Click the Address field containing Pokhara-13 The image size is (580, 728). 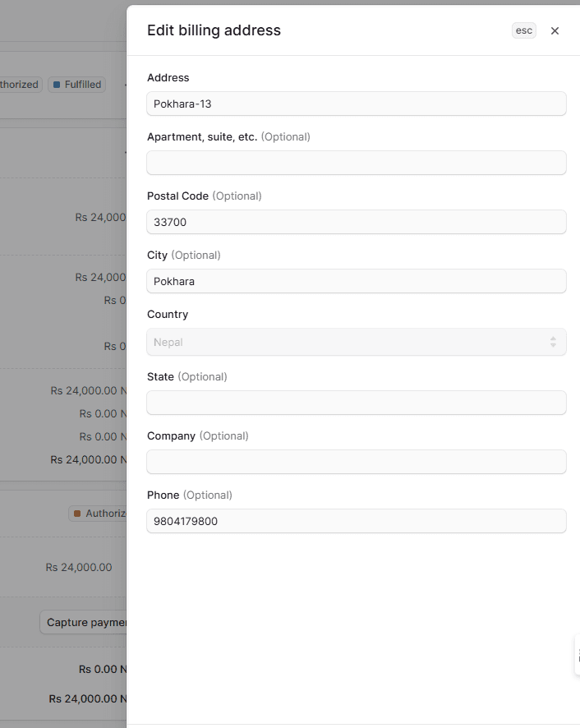tap(356, 104)
